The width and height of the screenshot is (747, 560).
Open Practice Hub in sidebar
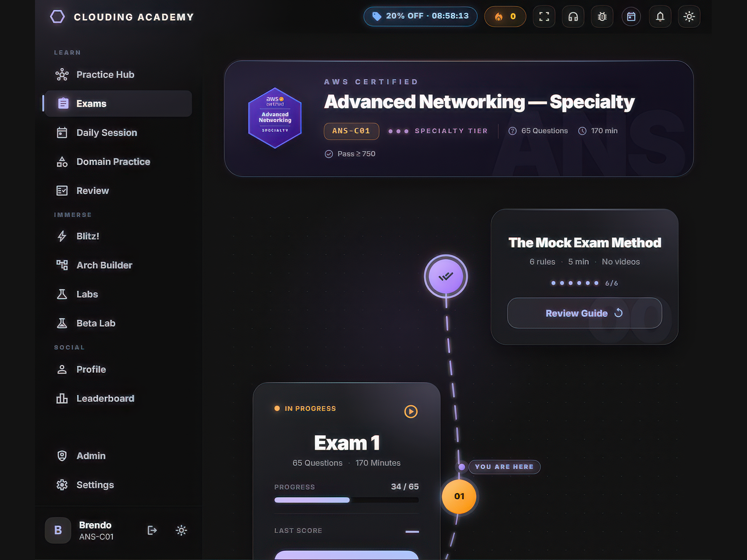[118, 74]
